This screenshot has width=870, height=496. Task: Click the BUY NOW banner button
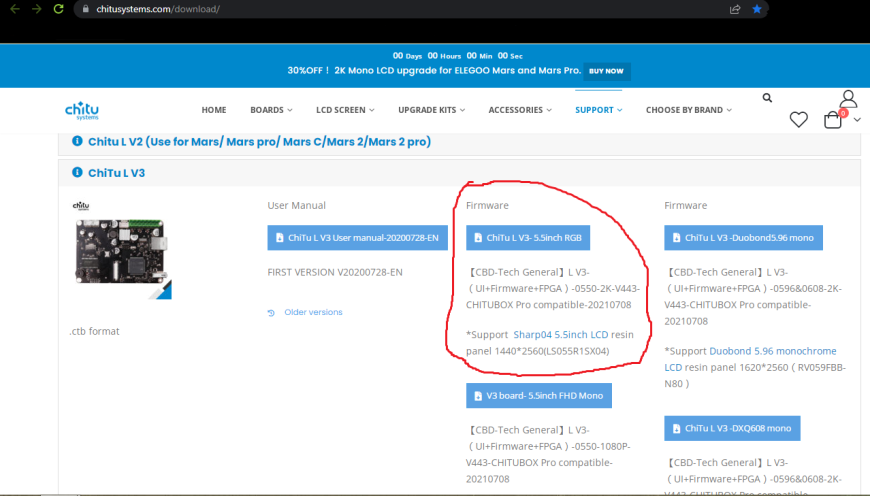(x=606, y=71)
